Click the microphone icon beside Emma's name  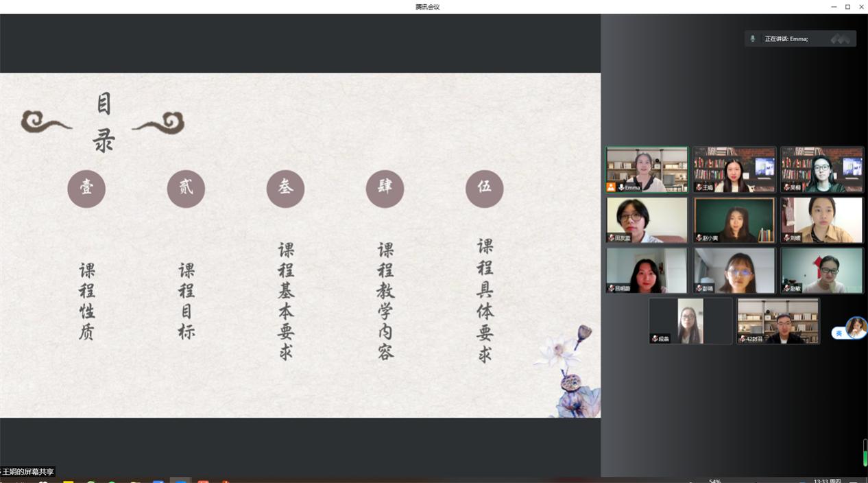(620, 187)
